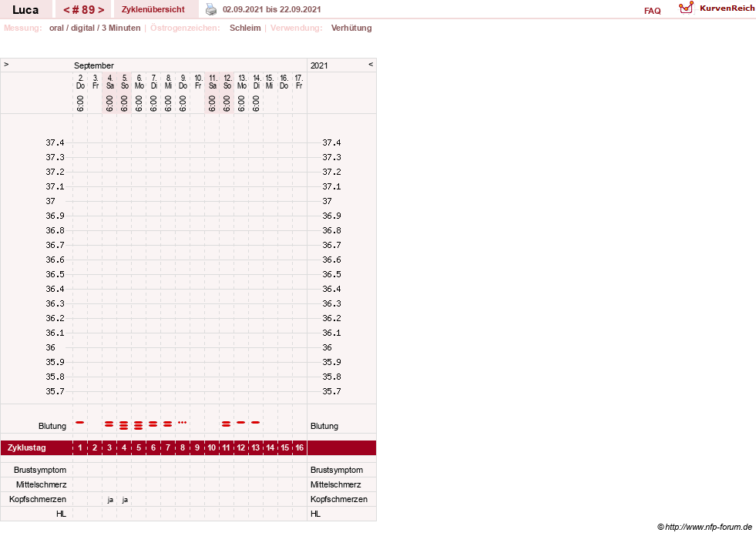Click the bleeding mark on cycle day 12
This screenshot has width=756, height=536.
pos(240,422)
